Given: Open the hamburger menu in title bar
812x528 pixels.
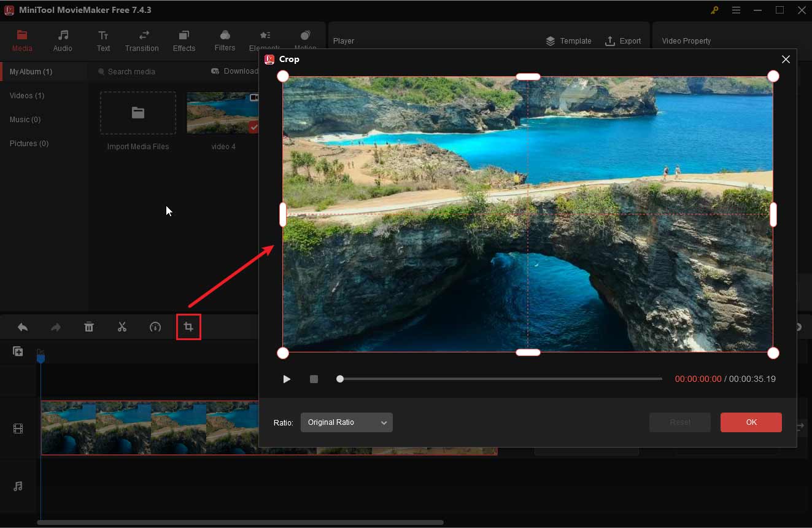Looking at the screenshot, I should pos(736,10).
